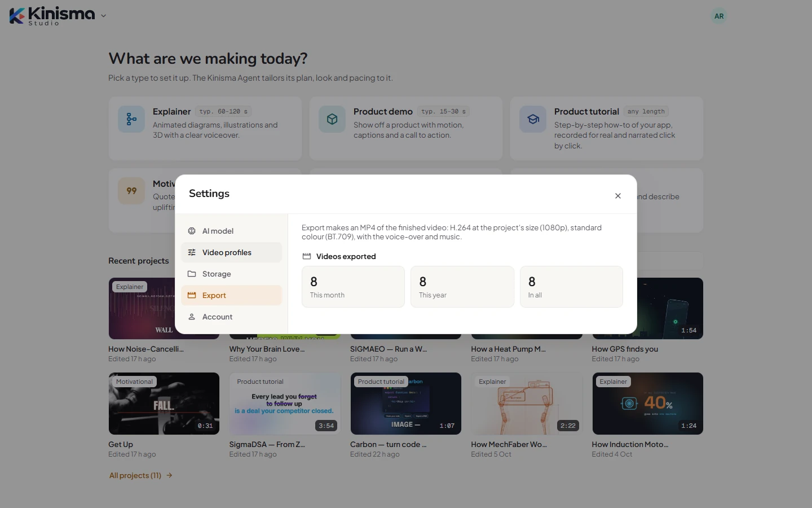Open the AI model settings tab

tap(231, 231)
